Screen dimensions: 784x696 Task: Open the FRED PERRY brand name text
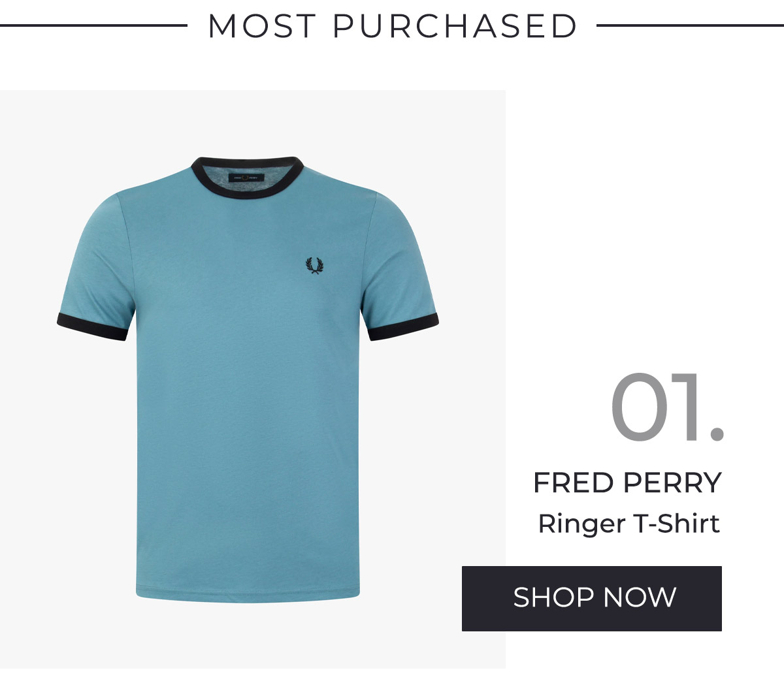pyautogui.click(x=627, y=483)
